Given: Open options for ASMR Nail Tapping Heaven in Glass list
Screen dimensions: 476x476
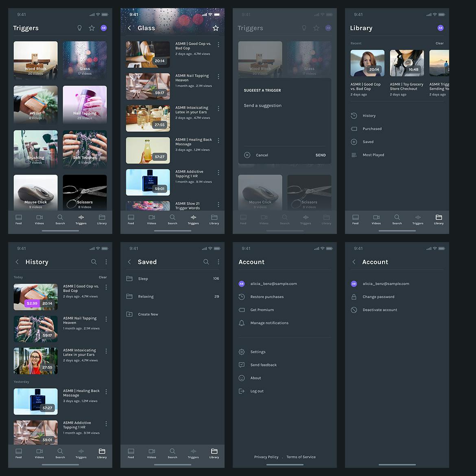Looking at the screenshot, I should (x=218, y=76).
